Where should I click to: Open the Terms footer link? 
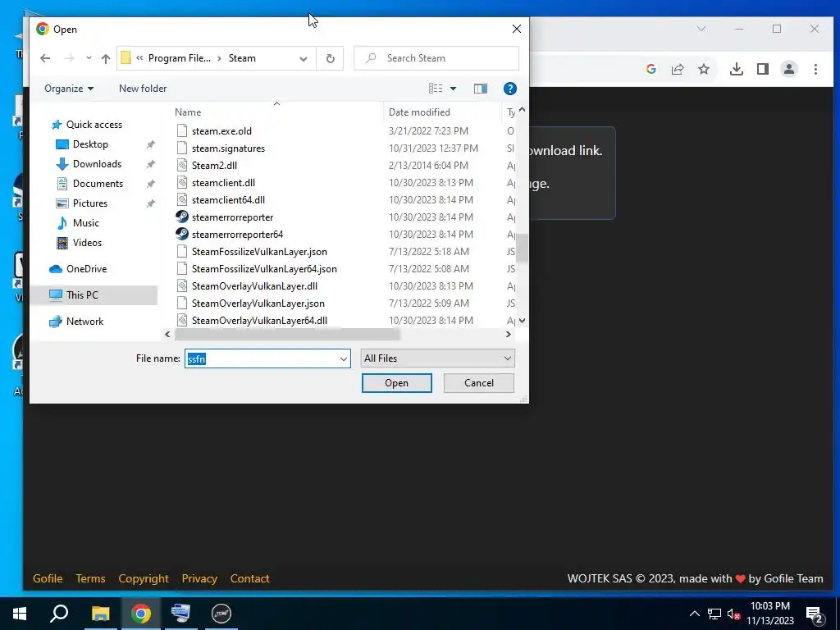coord(90,578)
